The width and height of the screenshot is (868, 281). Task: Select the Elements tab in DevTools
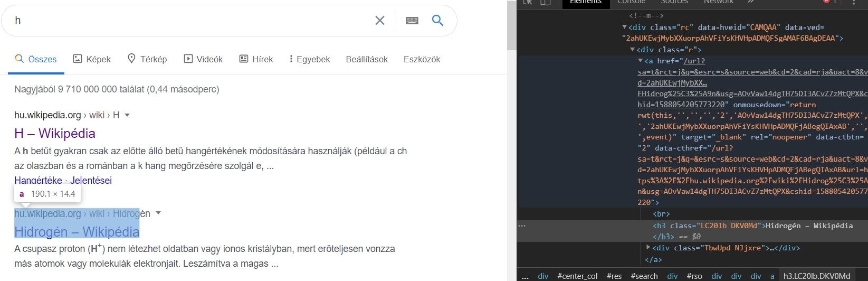(586, 3)
